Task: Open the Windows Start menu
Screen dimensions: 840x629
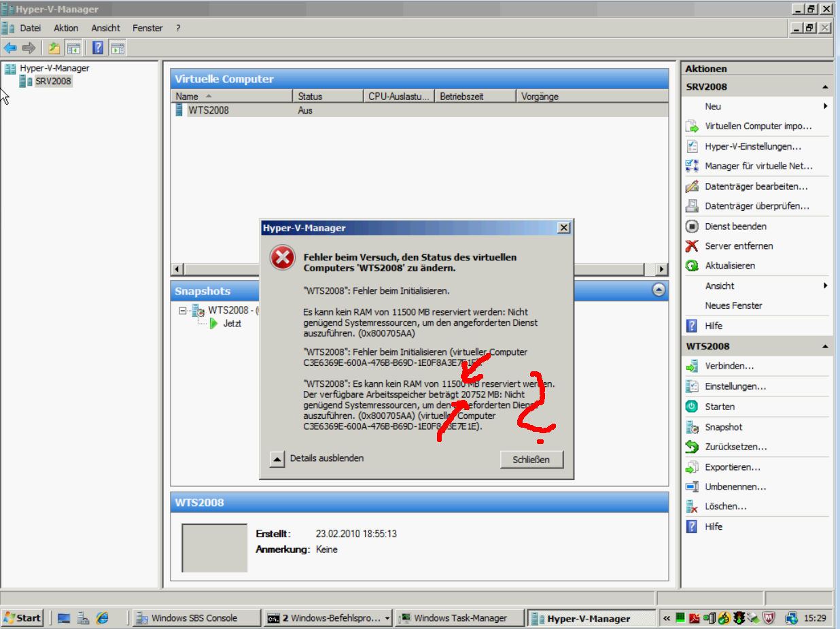Action: (x=22, y=618)
